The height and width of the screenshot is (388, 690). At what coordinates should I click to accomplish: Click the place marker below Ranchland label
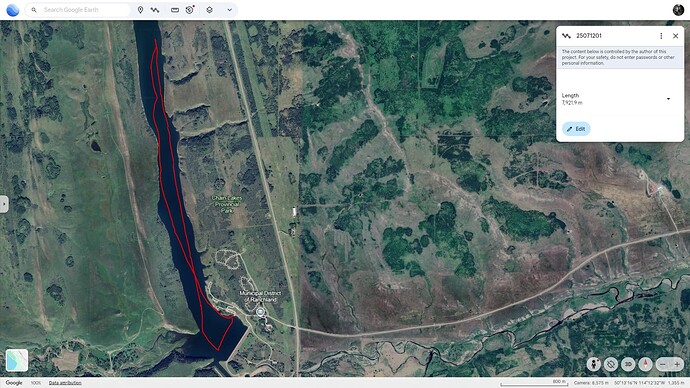[x=261, y=312]
